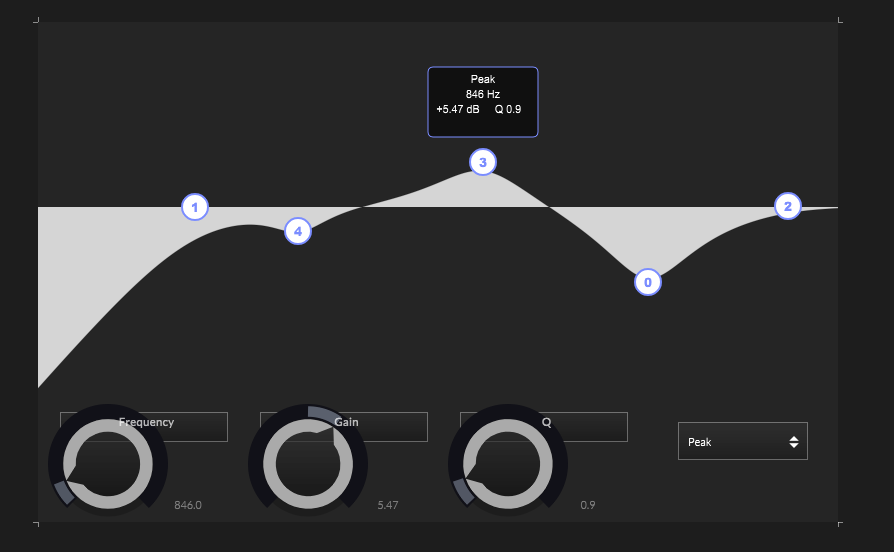Select EQ band node 2

tap(788, 207)
